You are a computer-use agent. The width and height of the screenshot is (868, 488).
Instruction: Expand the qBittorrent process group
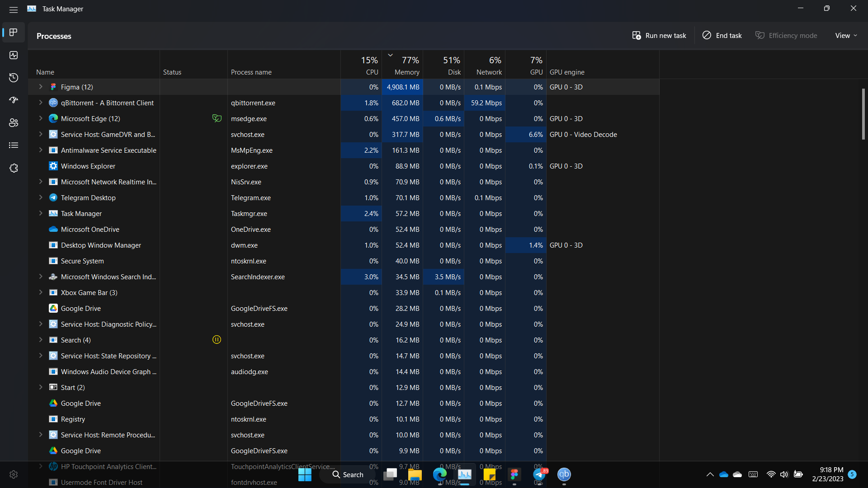point(41,103)
